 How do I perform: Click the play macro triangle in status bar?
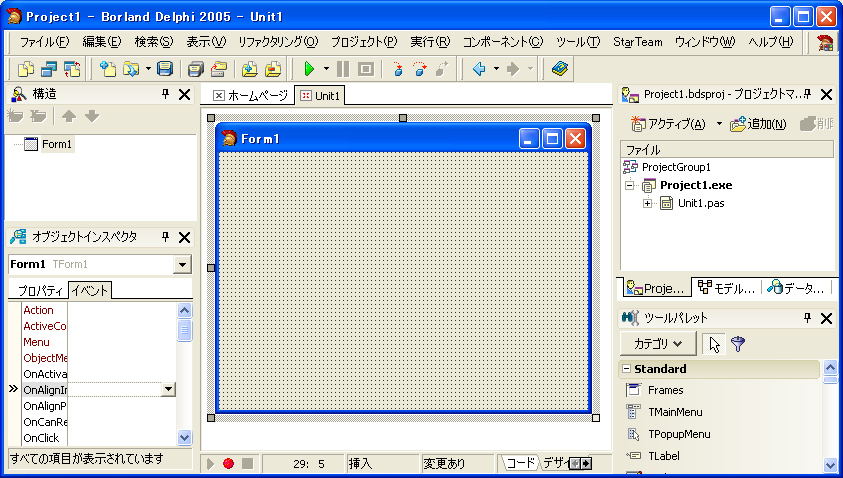coord(210,463)
